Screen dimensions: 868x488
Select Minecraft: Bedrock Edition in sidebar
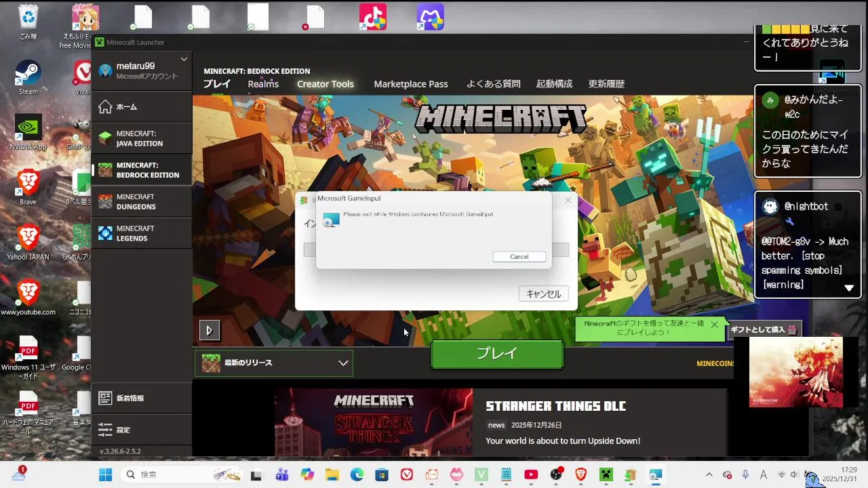click(142, 170)
